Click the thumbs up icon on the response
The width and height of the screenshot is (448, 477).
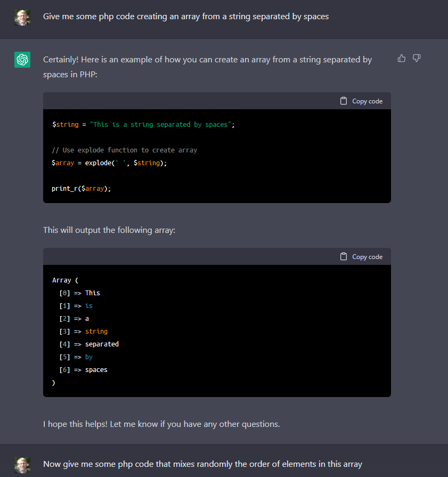[x=402, y=58]
